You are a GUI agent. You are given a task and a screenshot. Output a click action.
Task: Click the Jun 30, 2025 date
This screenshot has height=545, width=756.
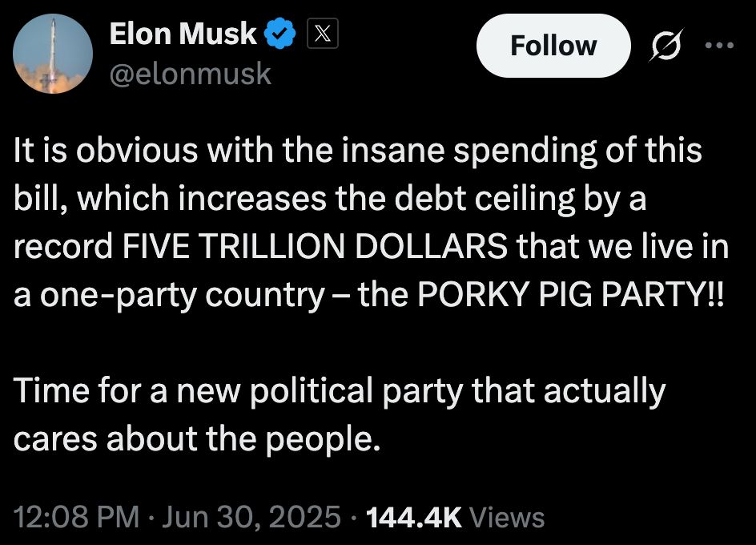(x=251, y=517)
